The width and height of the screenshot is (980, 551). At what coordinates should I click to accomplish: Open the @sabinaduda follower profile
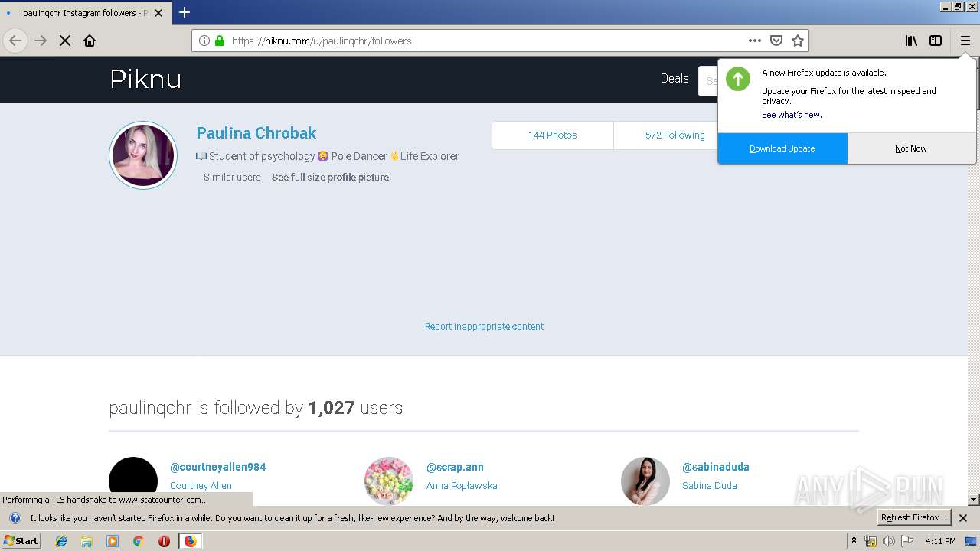[x=716, y=467]
